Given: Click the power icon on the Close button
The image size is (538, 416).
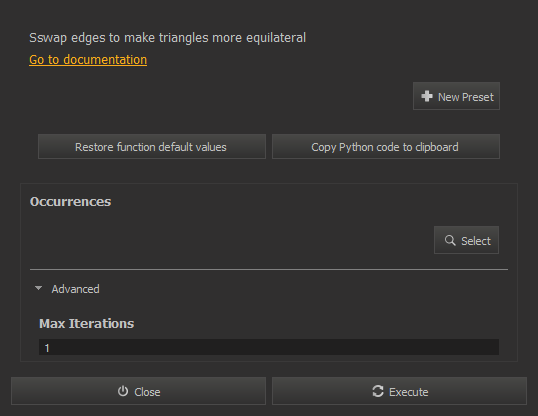Looking at the screenshot, I should click(x=123, y=391).
